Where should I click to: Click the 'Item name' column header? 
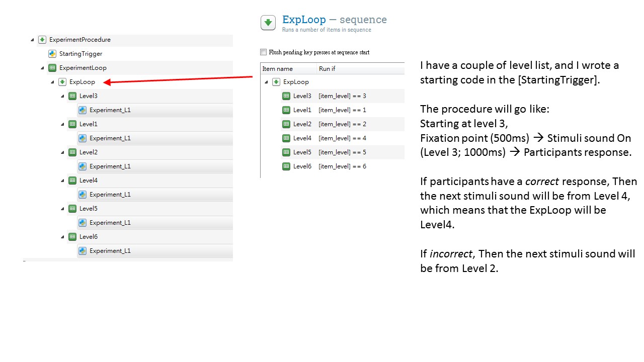pyautogui.click(x=289, y=69)
